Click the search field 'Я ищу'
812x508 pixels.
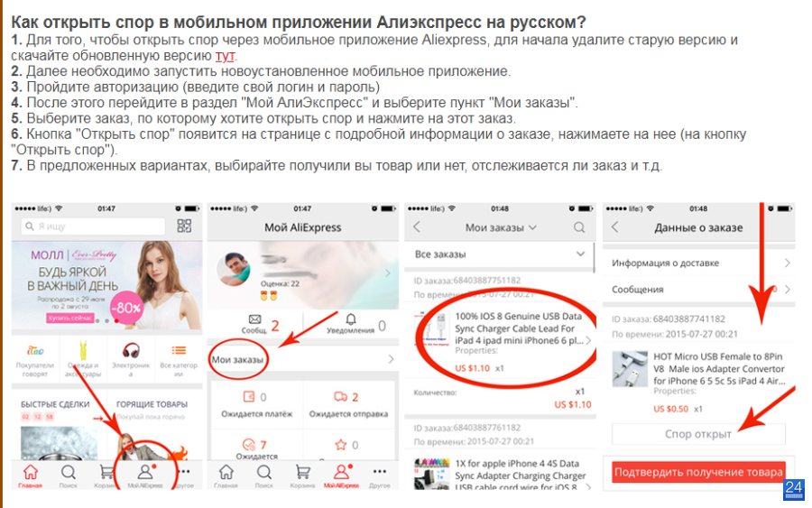click(93, 226)
